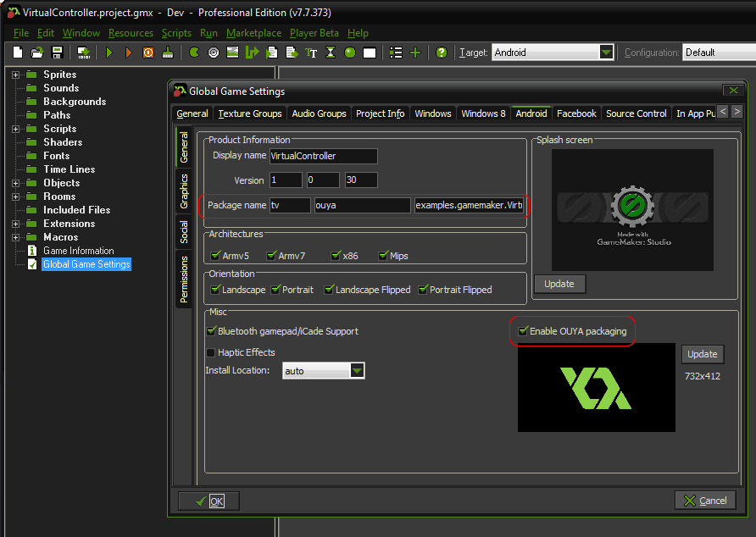Run in debug mode using the orange play icon
This screenshot has height=537, width=756.
129,52
